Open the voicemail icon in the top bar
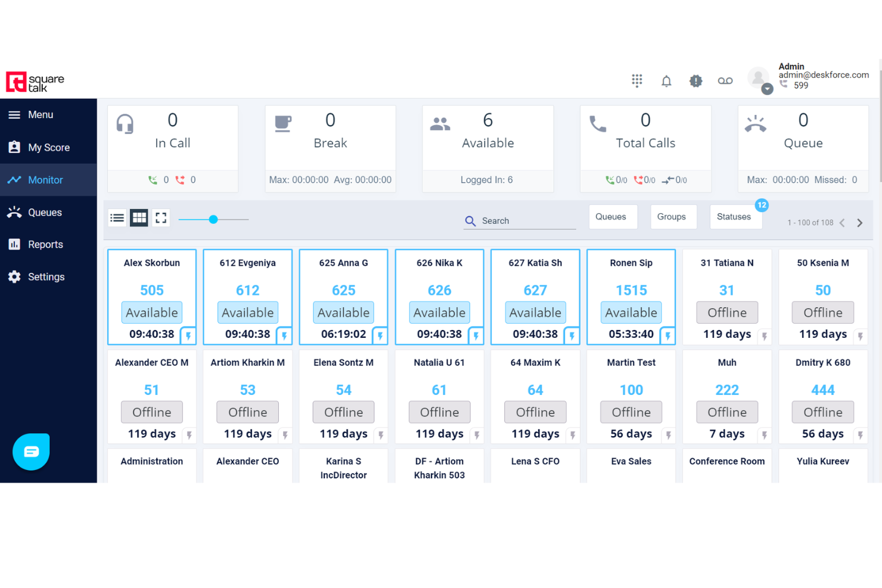The image size is (882, 588). coord(725,80)
